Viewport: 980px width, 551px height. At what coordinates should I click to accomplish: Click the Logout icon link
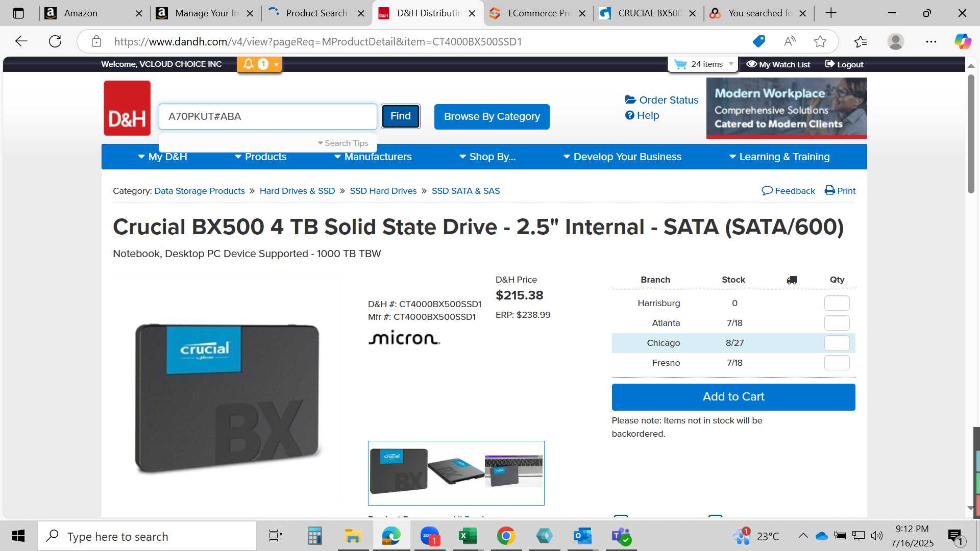[x=844, y=64]
